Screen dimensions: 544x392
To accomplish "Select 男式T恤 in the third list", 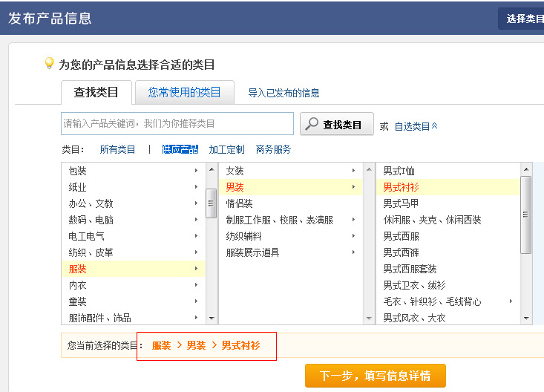I will click(x=448, y=171).
